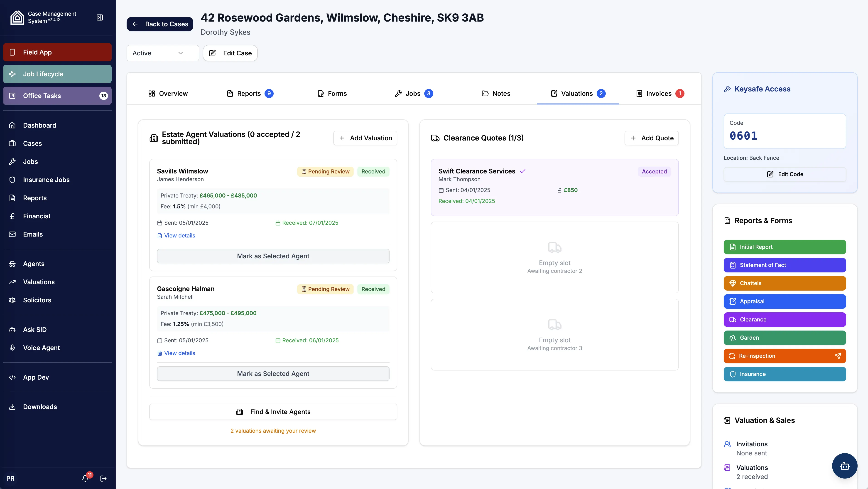Image resolution: width=868 pixels, height=489 pixels.
Task: Go back with Back to Cases button
Action: pos(160,24)
